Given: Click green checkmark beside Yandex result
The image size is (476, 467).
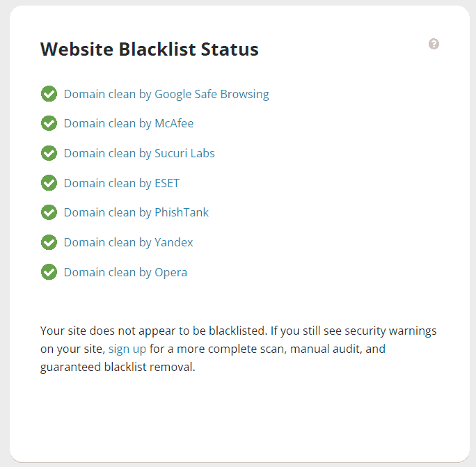Looking at the screenshot, I should pyautogui.click(x=49, y=242).
